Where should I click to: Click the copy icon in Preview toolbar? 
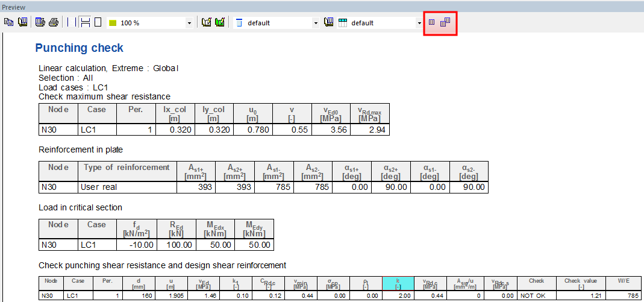9,23
